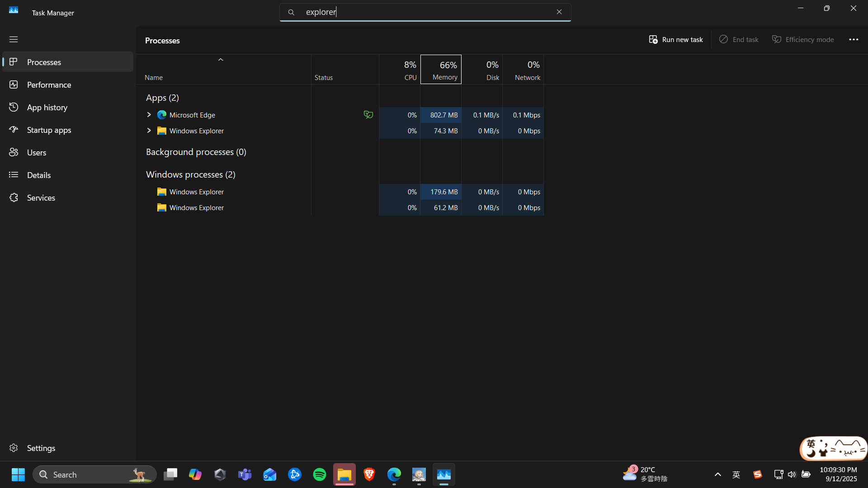Click the taskbar Search box

[x=94, y=474]
